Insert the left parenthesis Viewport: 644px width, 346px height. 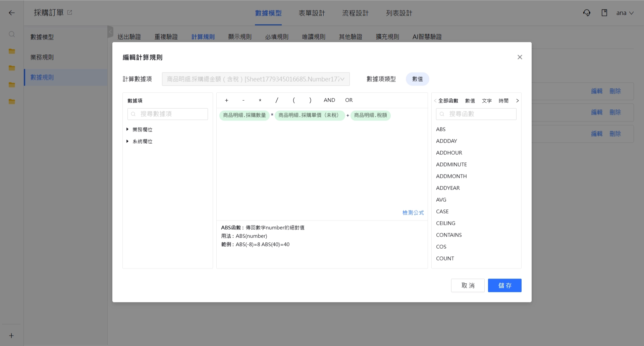294,100
